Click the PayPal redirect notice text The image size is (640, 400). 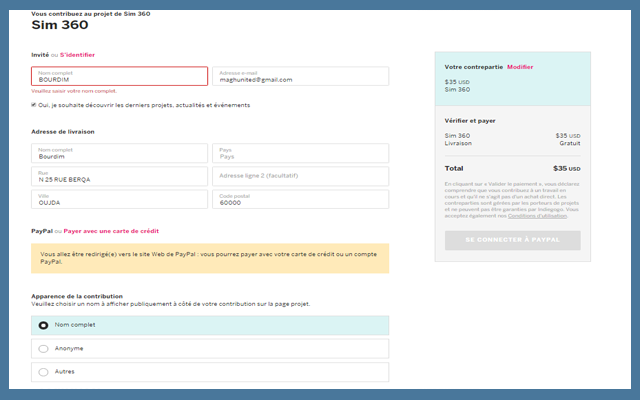pyautogui.click(x=208, y=258)
